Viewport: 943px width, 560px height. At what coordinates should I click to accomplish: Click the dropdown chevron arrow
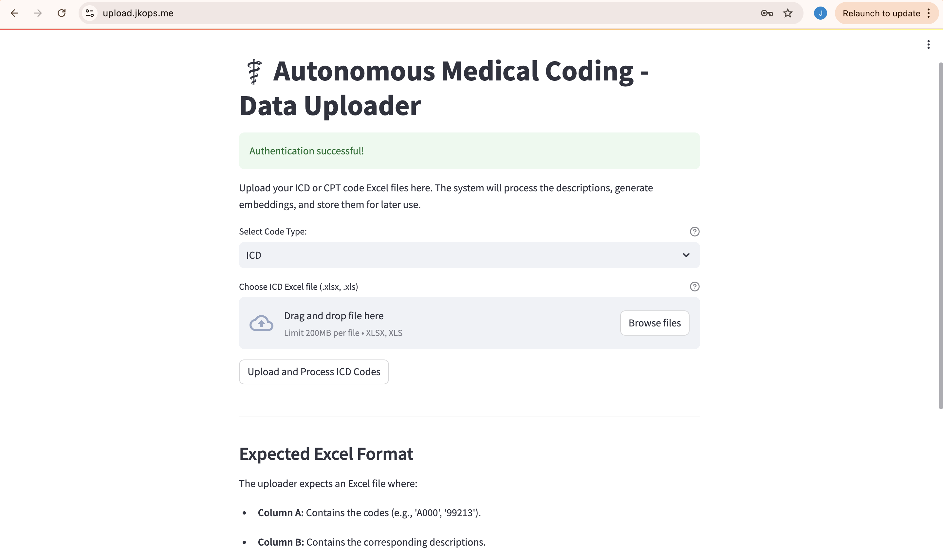coord(686,255)
